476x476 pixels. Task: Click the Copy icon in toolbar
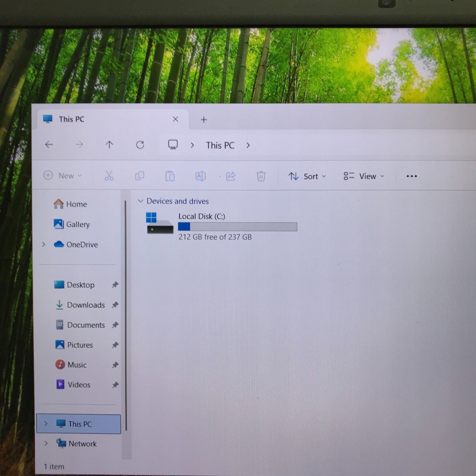pyautogui.click(x=140, y=176)
